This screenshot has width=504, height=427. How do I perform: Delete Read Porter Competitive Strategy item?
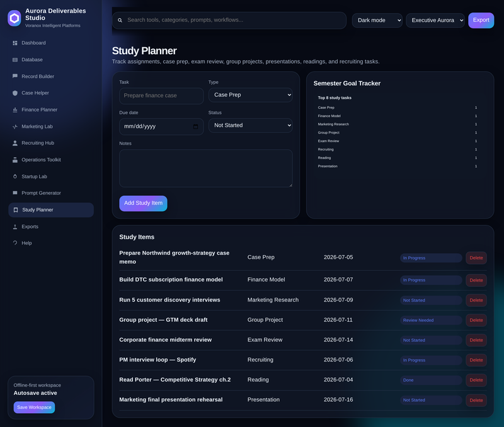coord(476,380)
